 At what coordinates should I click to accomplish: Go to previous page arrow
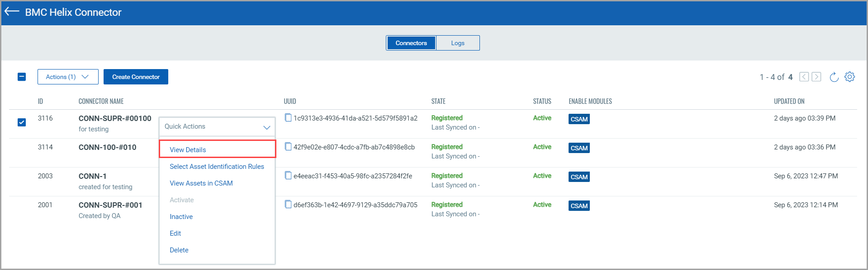point(804,77)
